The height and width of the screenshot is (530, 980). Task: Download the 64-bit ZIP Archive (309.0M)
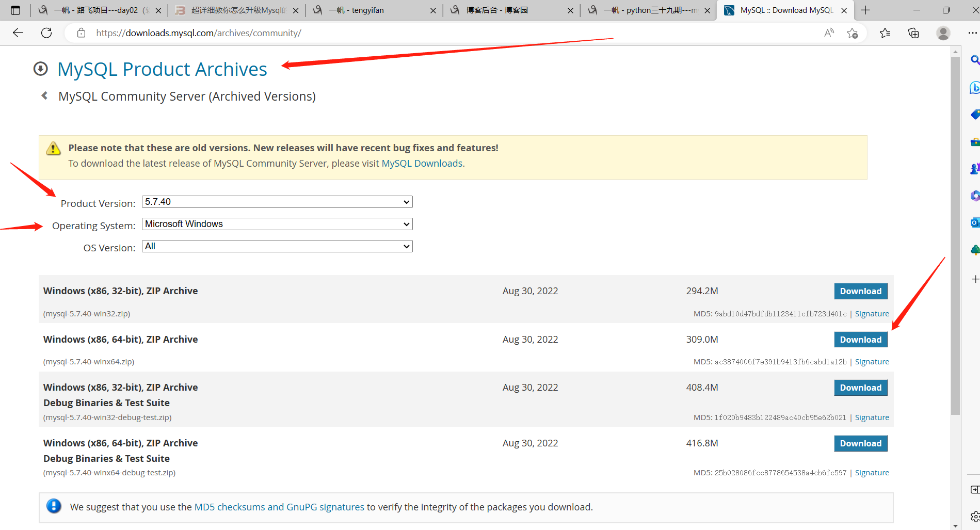[861, 340]
